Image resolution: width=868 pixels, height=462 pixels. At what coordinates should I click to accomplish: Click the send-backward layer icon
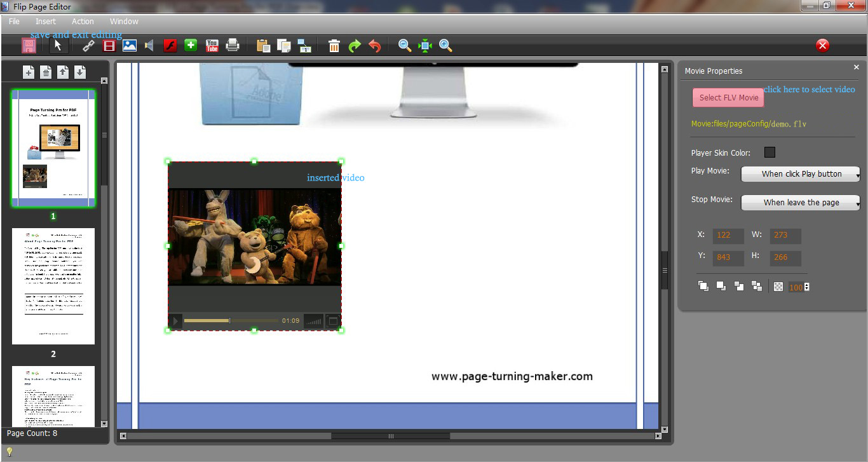[739, 286]
